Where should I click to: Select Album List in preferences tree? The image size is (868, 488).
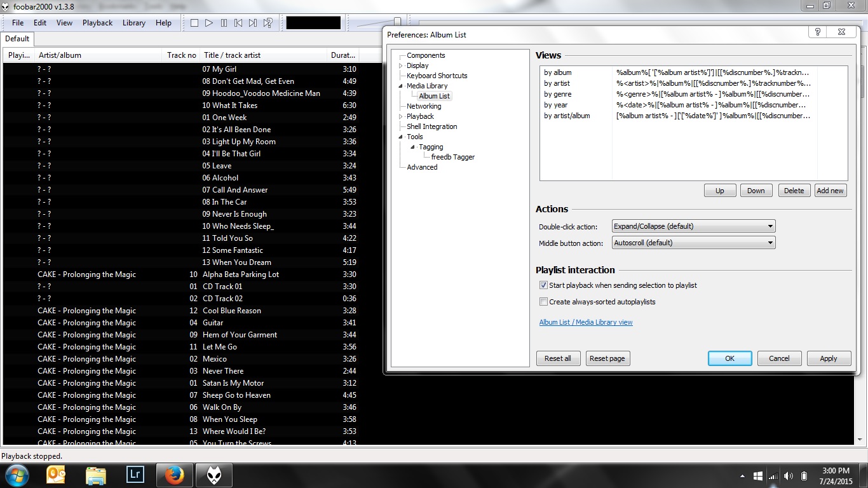point(434,96)
